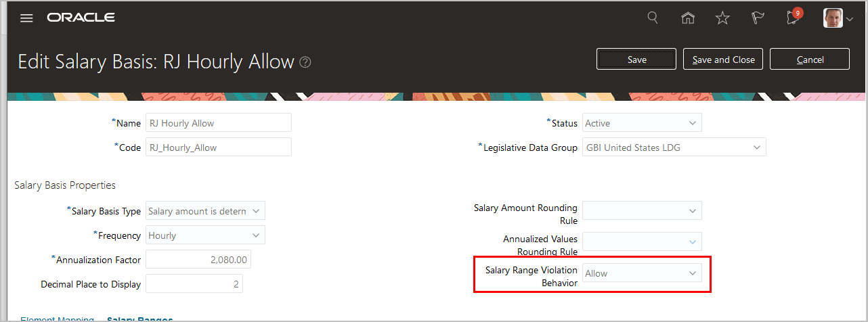
Task: Open notifications bell with badge
Action: coord(793,18)
